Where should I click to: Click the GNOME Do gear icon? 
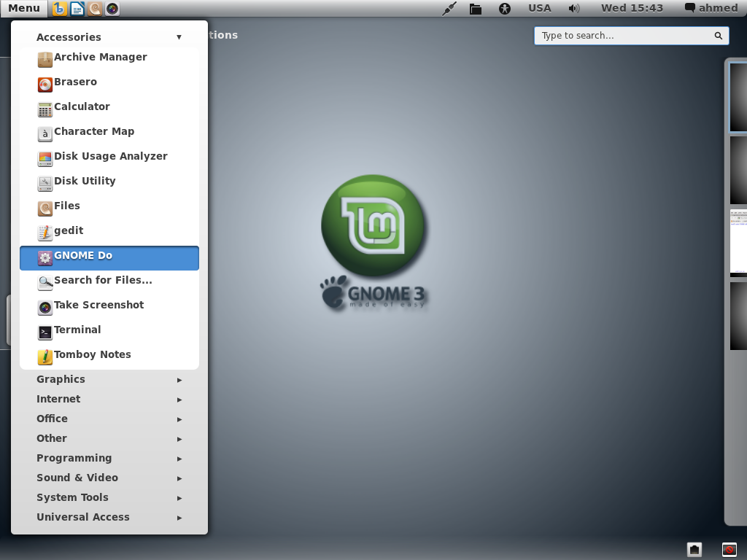tap(44, 257)
